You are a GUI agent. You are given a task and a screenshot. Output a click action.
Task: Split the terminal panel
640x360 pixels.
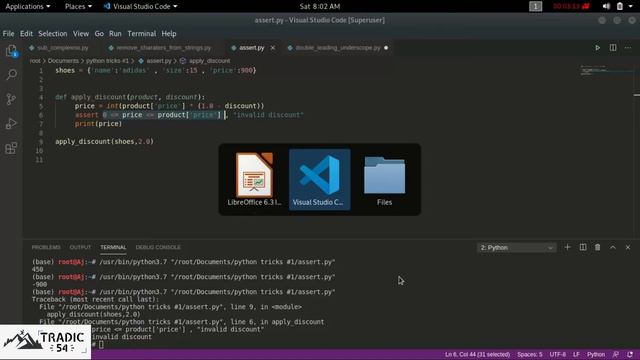583,247
